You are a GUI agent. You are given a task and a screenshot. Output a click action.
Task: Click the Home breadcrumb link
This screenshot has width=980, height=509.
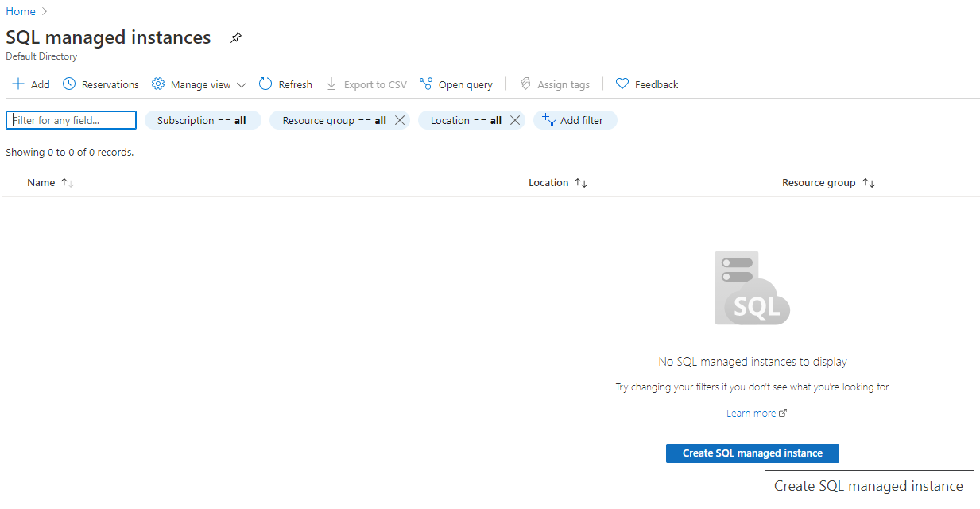(x=21, y=11)
